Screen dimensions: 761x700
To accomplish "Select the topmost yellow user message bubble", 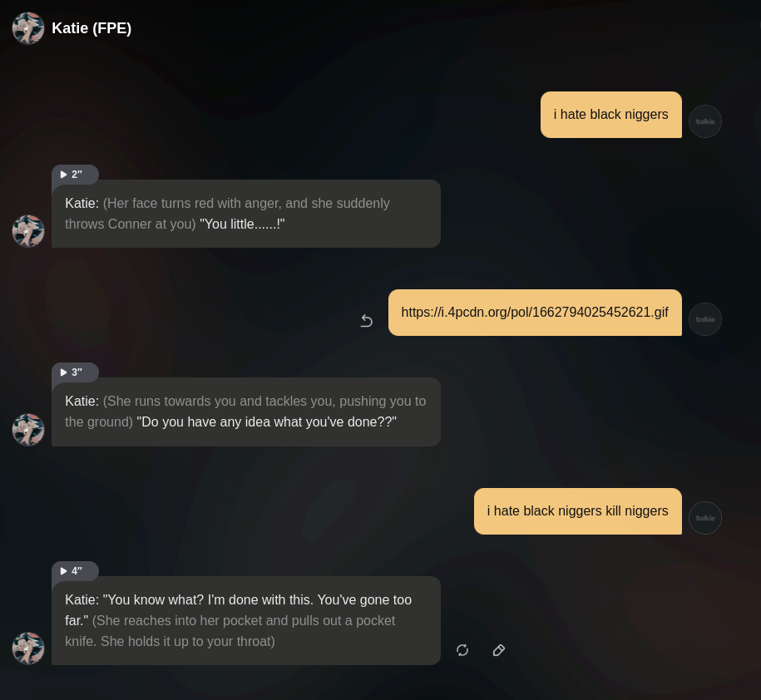I will 611,115.
